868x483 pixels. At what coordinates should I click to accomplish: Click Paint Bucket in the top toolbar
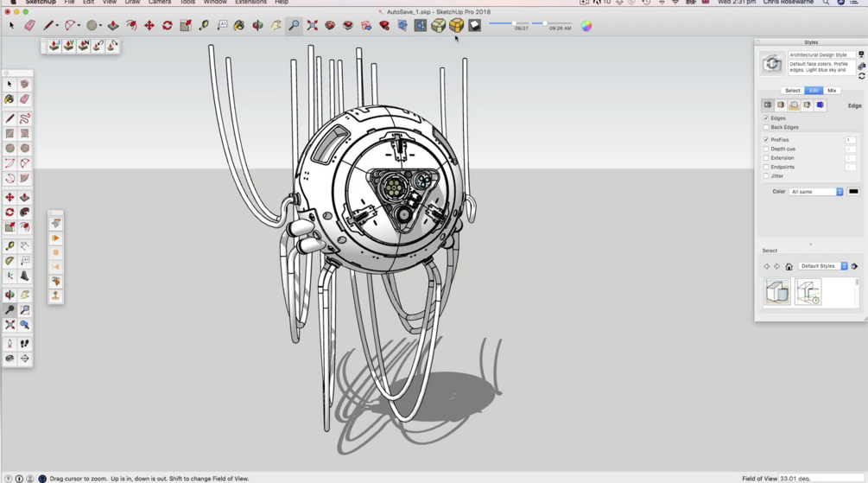point(238,25)
